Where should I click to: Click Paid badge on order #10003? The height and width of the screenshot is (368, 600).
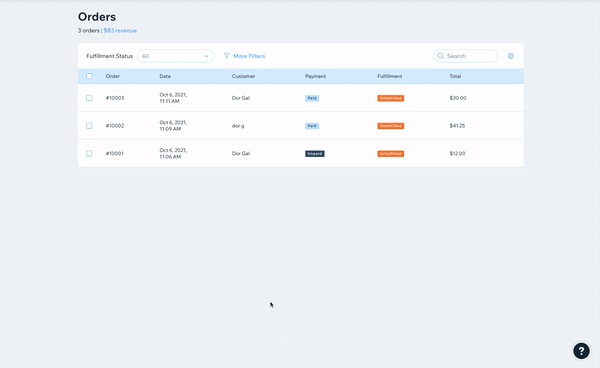[312, 98]
